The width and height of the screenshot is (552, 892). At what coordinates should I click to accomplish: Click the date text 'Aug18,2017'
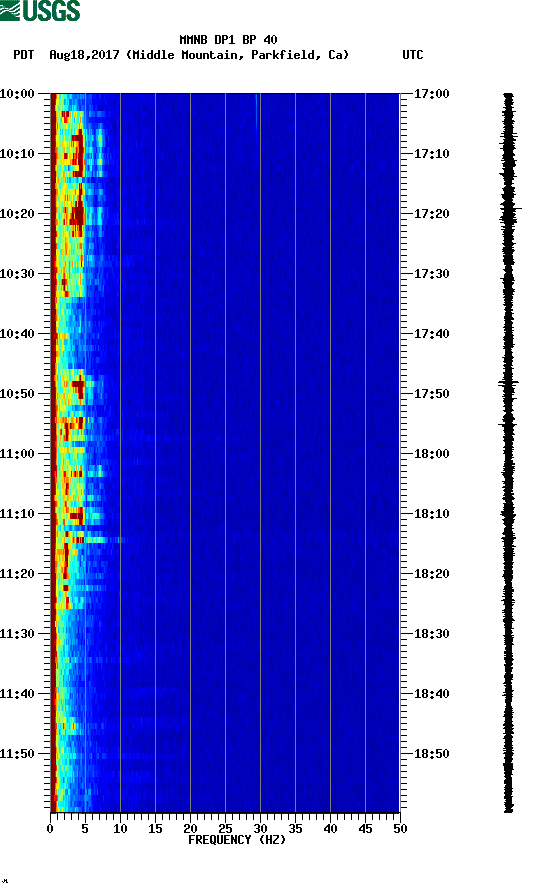pyautogui.click(x=84, y=55)
